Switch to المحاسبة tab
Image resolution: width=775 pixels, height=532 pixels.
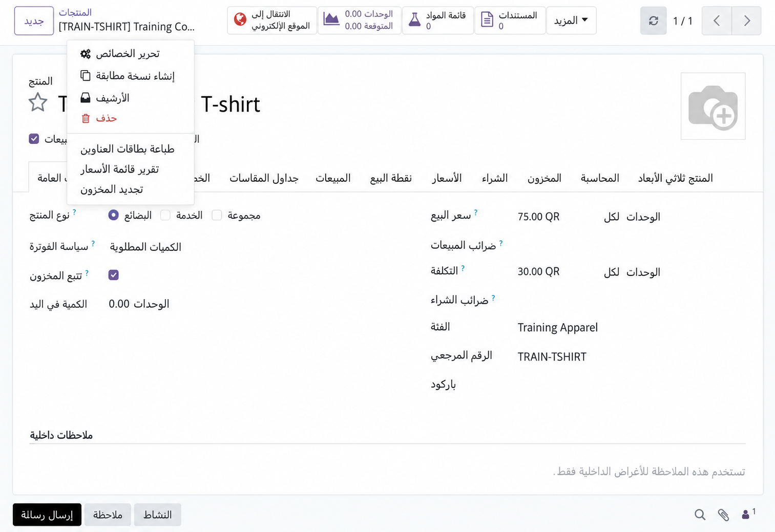(600, 178)
